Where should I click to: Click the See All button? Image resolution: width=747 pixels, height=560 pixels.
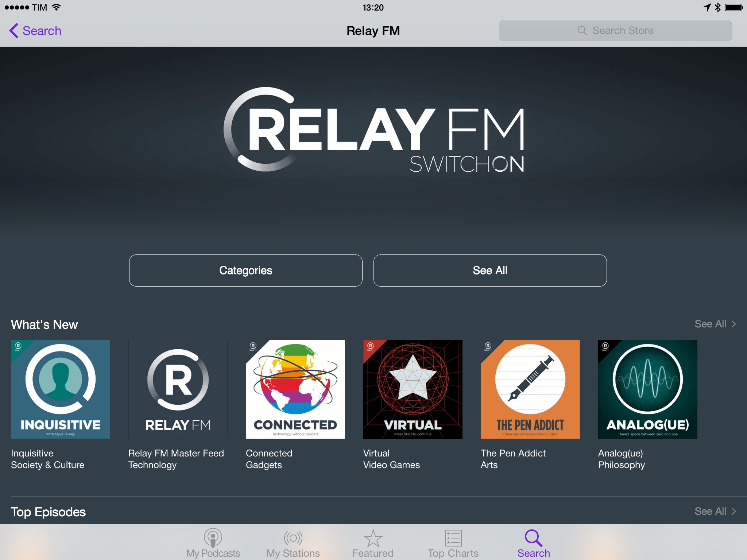click(x=490, y=270)
